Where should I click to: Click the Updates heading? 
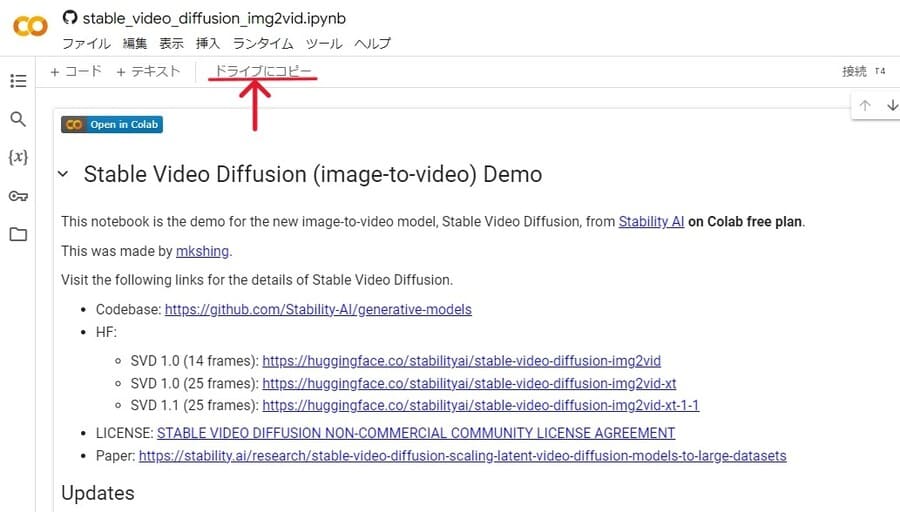[x=98, y=493]
